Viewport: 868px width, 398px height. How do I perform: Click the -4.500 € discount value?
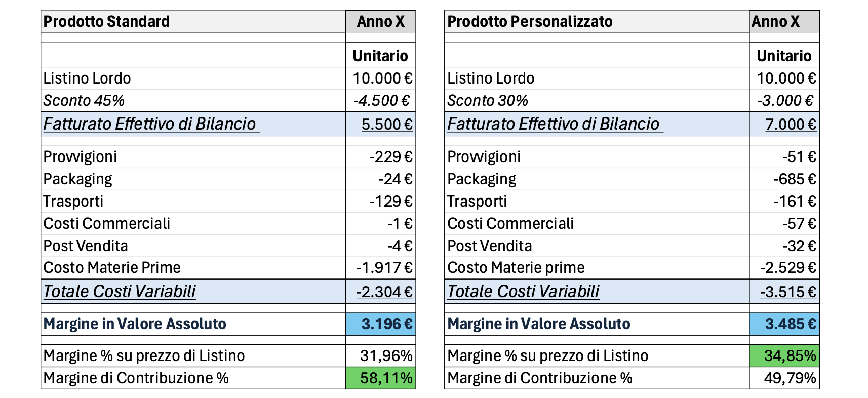click(382, 100)
